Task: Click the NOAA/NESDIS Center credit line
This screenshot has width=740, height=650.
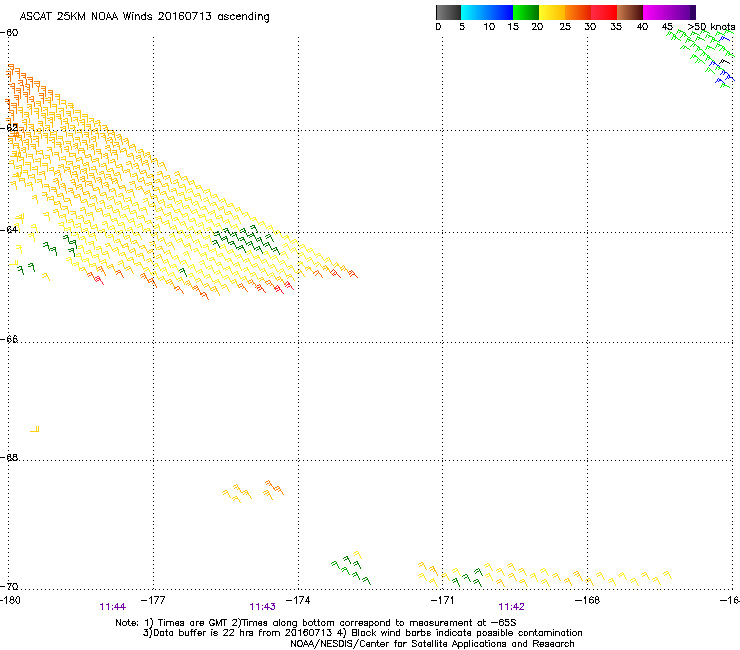Action: [x=432, y=644]
